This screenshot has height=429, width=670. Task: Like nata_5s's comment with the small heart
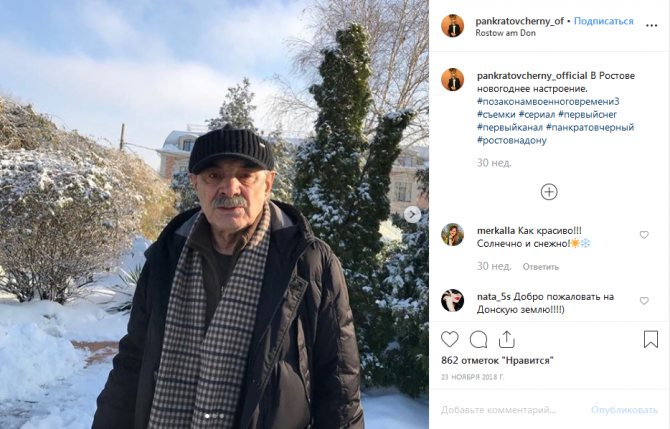click(x=644, y=301)
